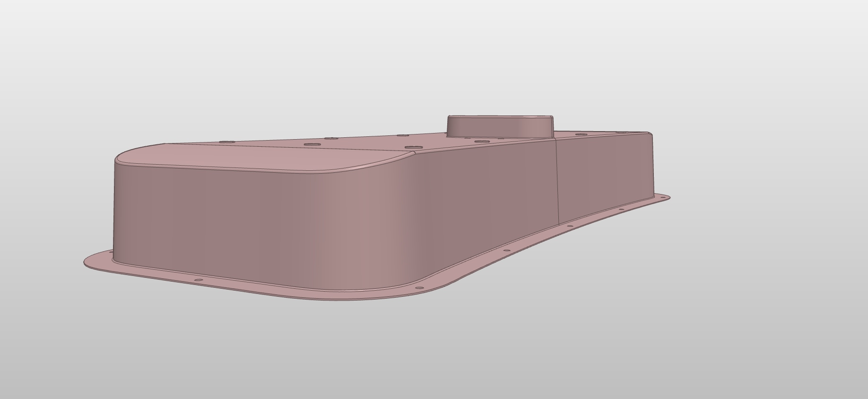Select the rounded wall corner near the flange bend
The image size is (868, 399).
tap(411, 213)
